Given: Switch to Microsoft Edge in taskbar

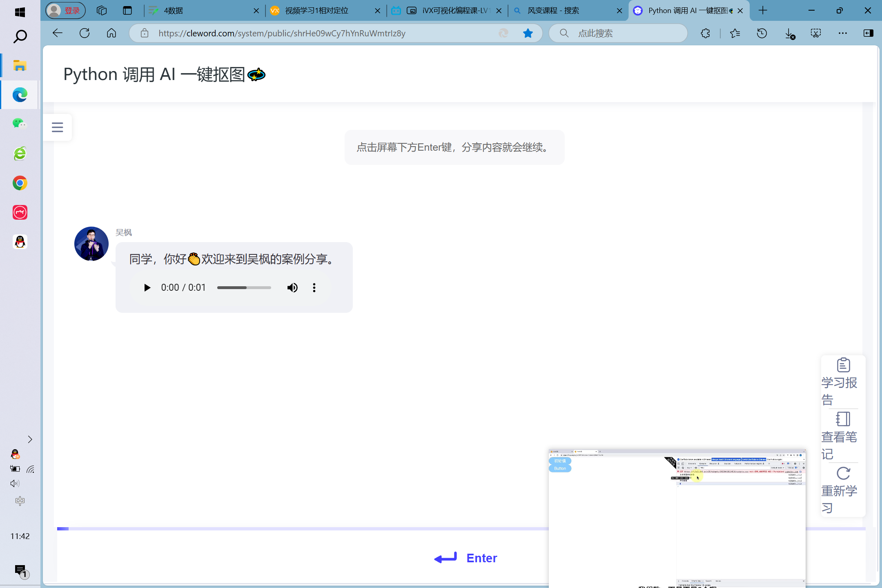Looking at the screenshot, I should 20,95.
